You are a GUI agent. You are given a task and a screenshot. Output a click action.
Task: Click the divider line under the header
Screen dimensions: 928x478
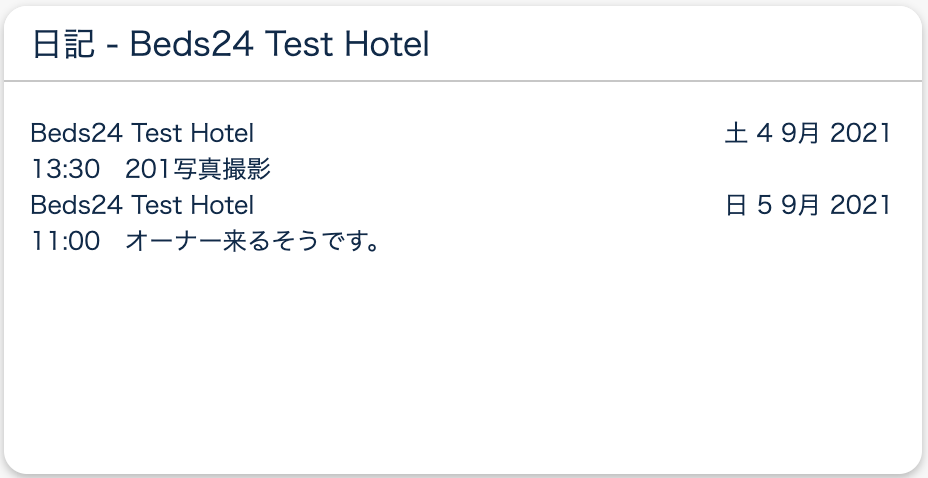point(463,80)
